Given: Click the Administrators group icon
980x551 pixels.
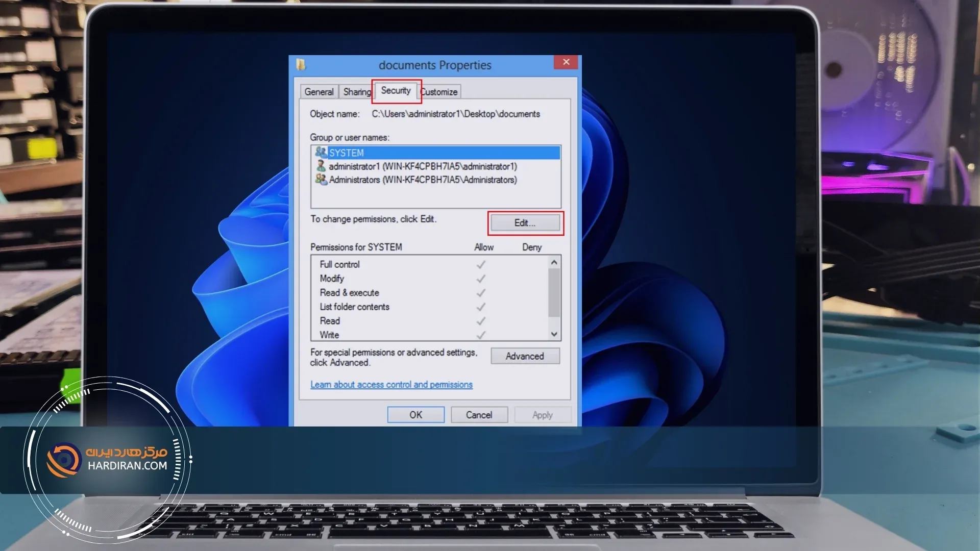Looking at the screenshot, I should 322,180.
